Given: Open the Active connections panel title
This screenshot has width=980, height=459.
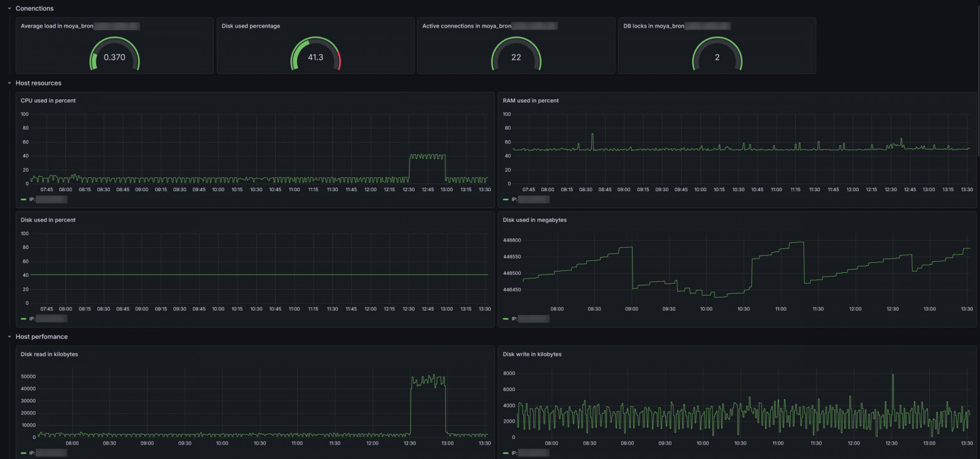Looking at the screenshot, I should [490, 26].
